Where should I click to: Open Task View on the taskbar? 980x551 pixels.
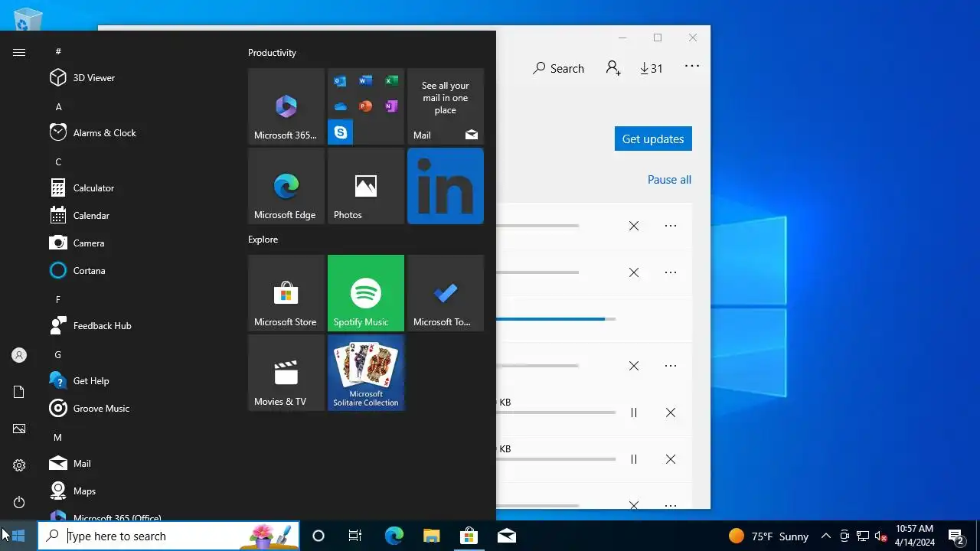[355, 536]
